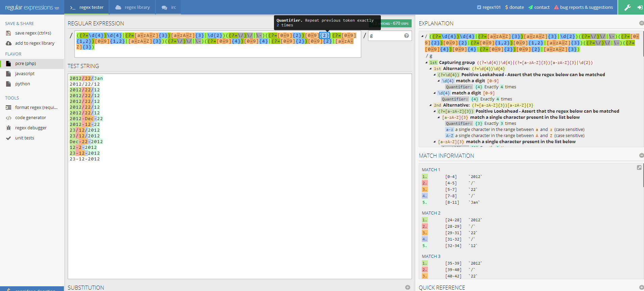The image size is (644, 291).
Task: Expand the Quick Reference panel
Action: 641,287
